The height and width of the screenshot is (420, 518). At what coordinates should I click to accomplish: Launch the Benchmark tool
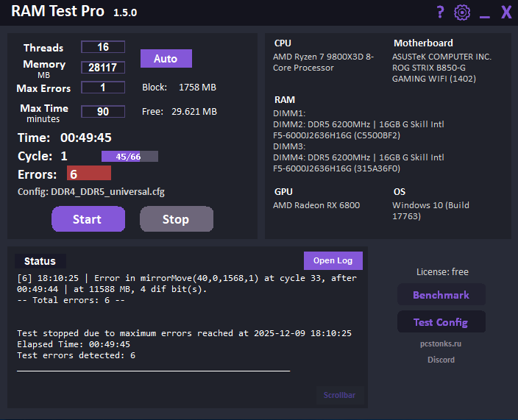(441, 294)
